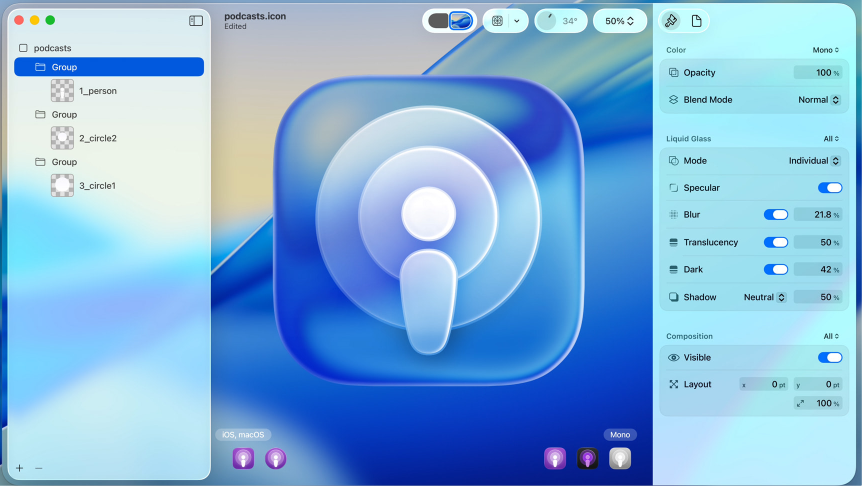Screen dimensions: 862x486
Task: Select the light purple appearance preview
Action: tap(555, 458)
